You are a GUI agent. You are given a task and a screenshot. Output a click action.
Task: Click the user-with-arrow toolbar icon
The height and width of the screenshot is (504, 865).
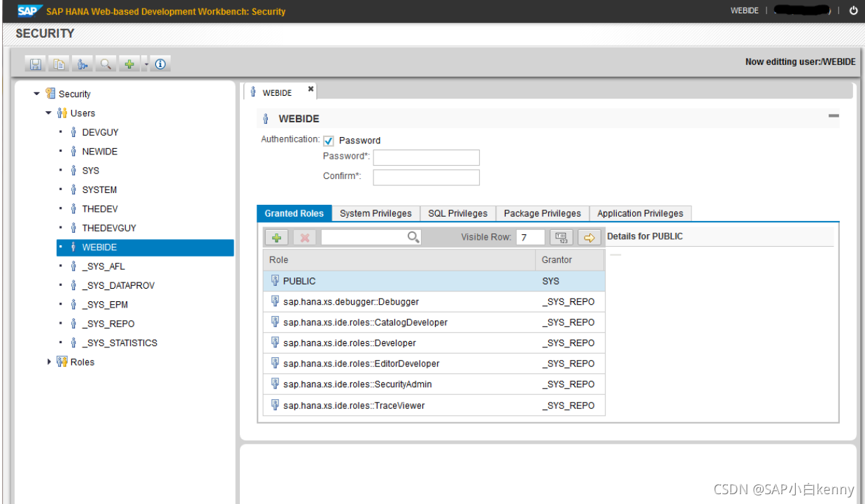click(x=83, y=64)
